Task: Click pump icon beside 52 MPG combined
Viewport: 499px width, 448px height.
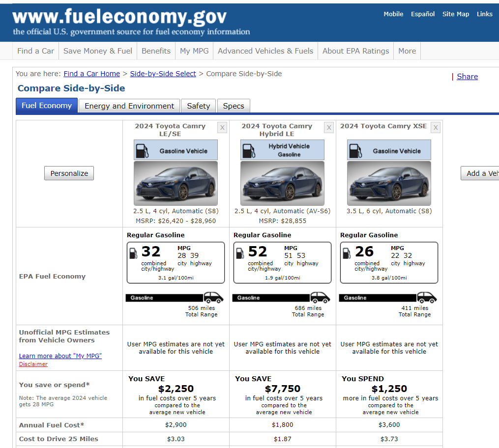Action: [x=240, y=253]
